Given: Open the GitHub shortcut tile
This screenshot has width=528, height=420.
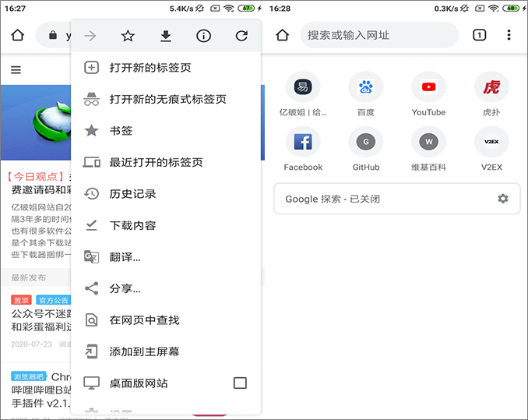Looking at the screenshot, I should pos(366,149).
